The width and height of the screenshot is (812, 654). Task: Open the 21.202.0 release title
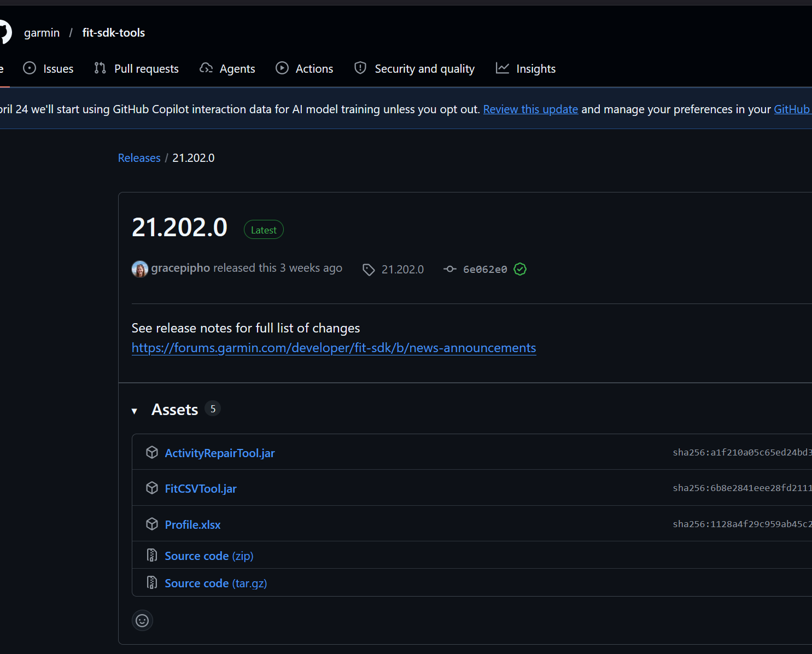point(179,227)
